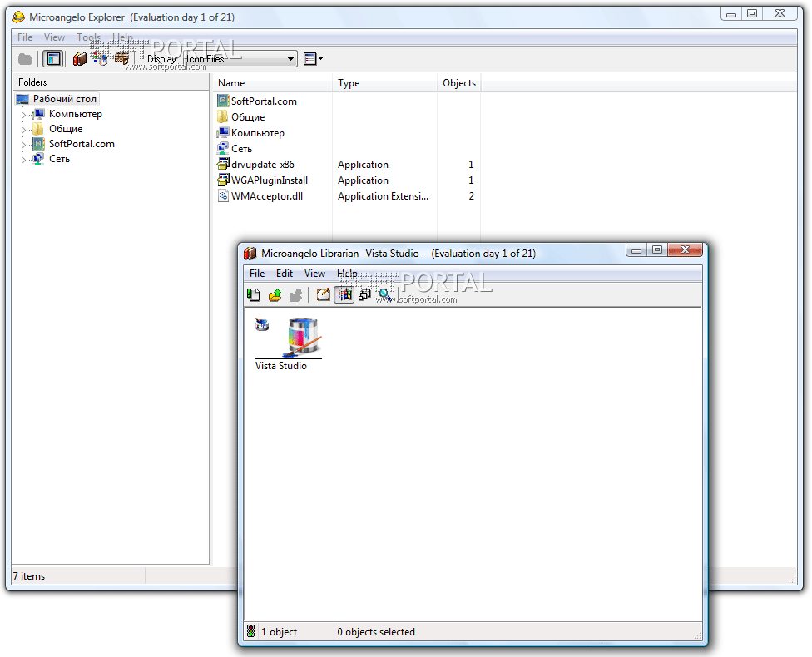The image size is (812, 657).
Task: Open the File menu in Microangelo Librarian
Action: pyautogui.click(x=257, y=274)
